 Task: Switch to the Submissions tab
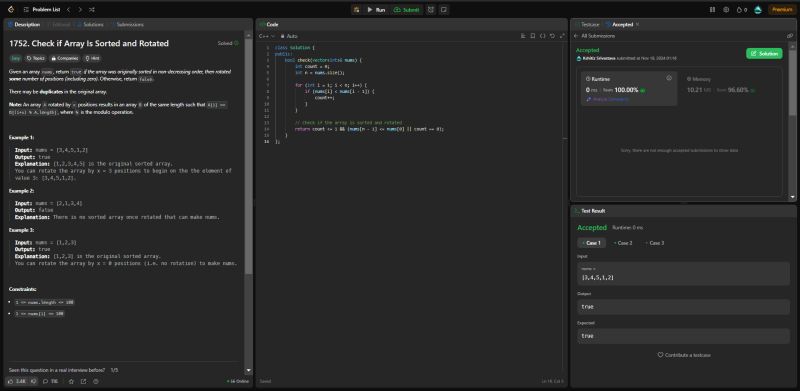(127, 25)
